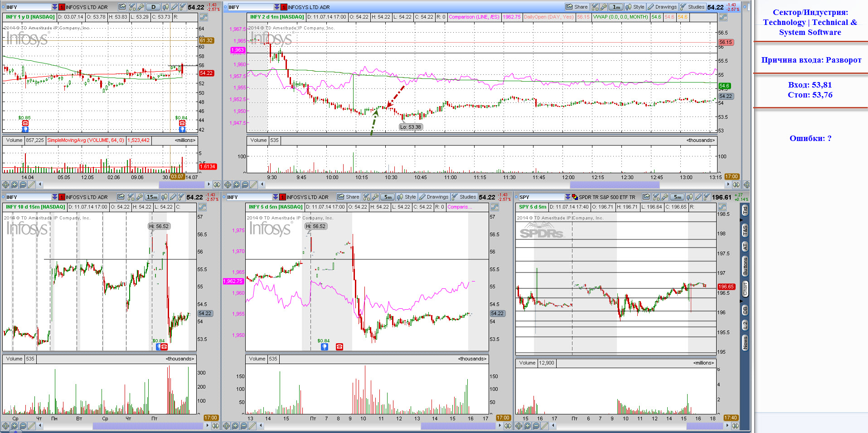Click chart mode icon on INFY daily chart
The height and width of the screenshot is (433, 868).
(x=204, y=17)
